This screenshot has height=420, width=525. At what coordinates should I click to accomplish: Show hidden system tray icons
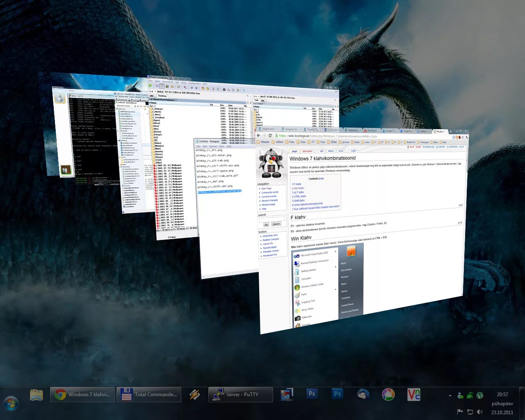(450, 395)
